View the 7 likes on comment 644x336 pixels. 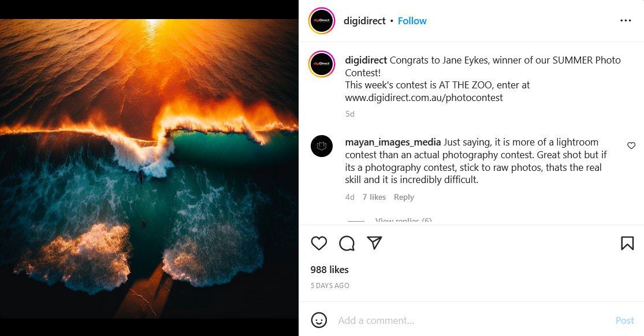click(x=374, y=197)
